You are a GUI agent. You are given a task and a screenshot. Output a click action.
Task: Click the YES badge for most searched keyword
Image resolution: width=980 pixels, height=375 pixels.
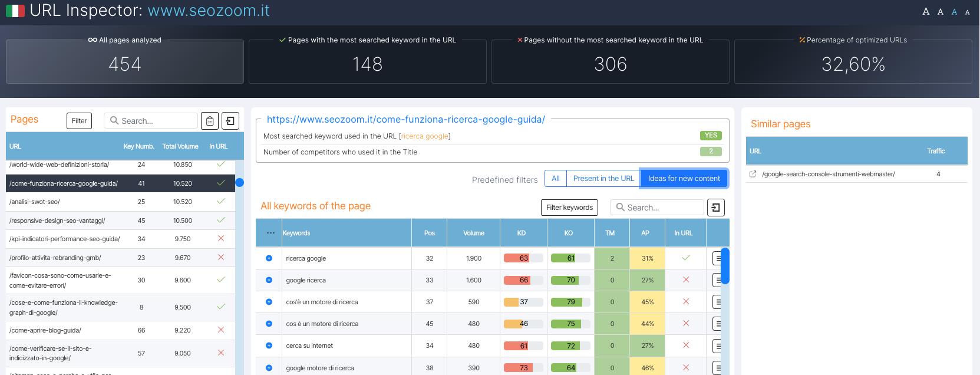tap(711, 136)
